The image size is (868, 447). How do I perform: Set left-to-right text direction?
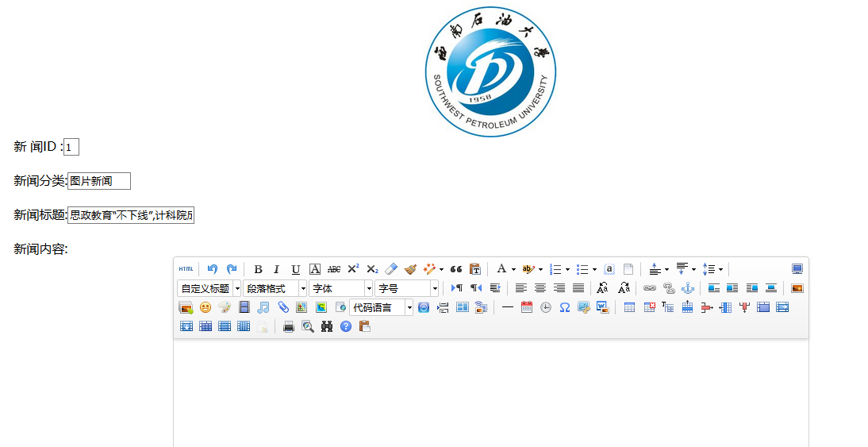[457, 288]
